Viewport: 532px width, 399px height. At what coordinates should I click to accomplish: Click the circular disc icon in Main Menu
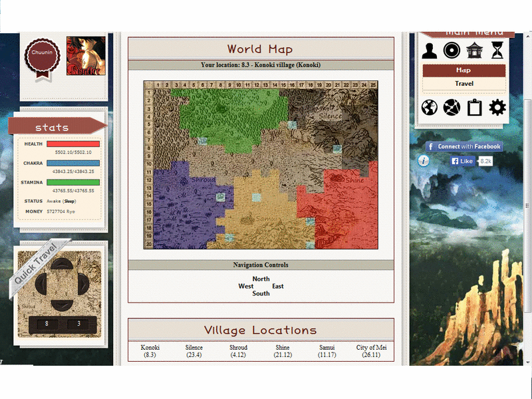(452, 51)
